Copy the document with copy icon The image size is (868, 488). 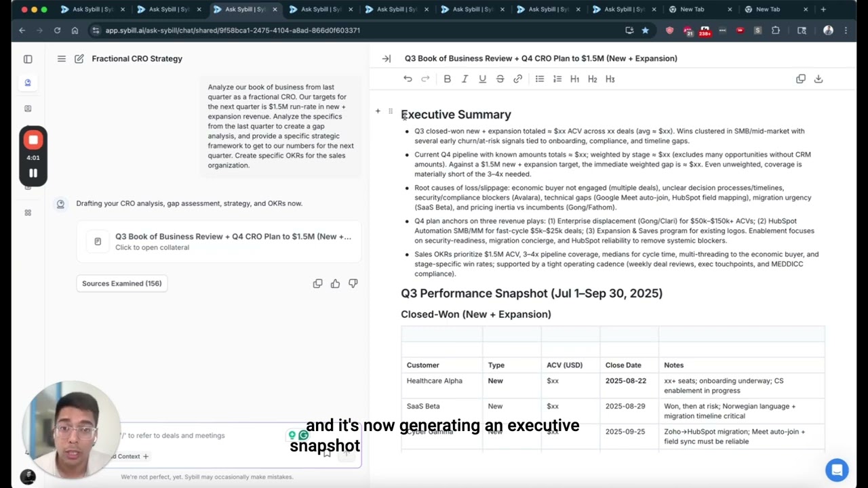(x=801, y=79)
